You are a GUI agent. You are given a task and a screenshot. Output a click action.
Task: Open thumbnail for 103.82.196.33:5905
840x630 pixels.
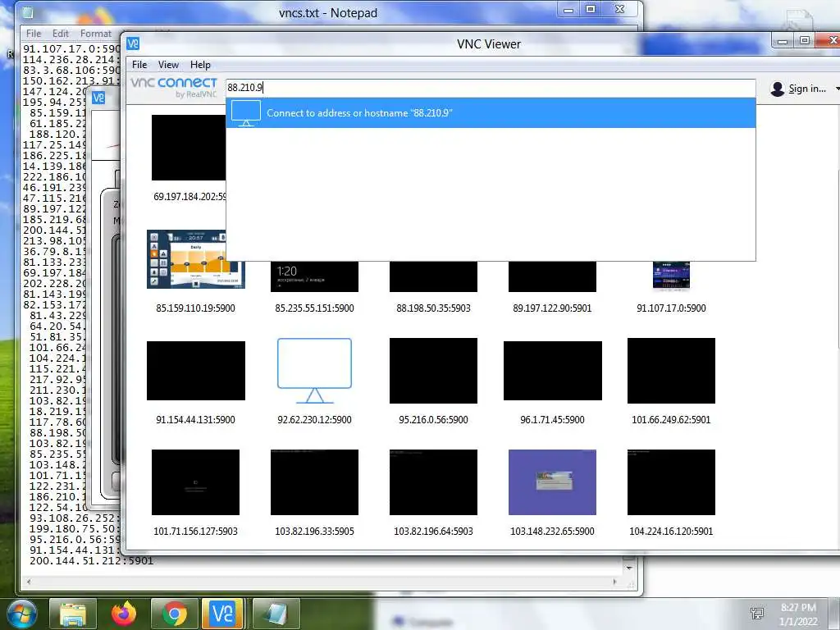pos(314,482)
